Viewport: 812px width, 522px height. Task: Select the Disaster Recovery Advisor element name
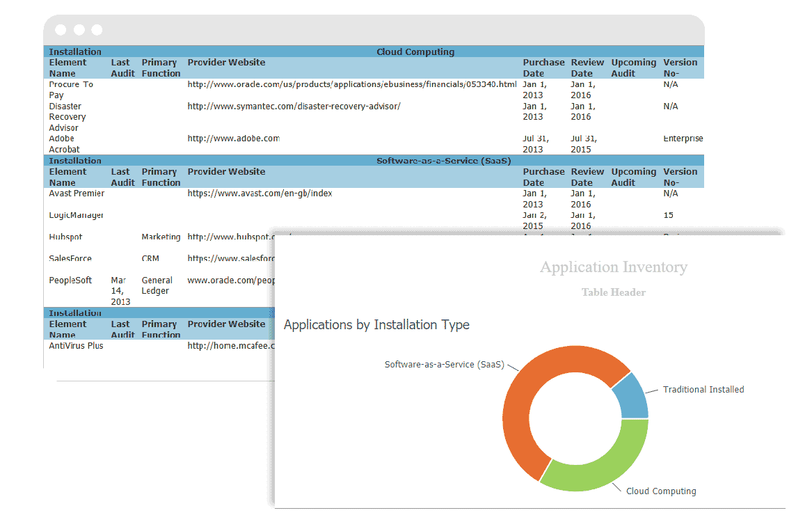(x=67, y=117)
